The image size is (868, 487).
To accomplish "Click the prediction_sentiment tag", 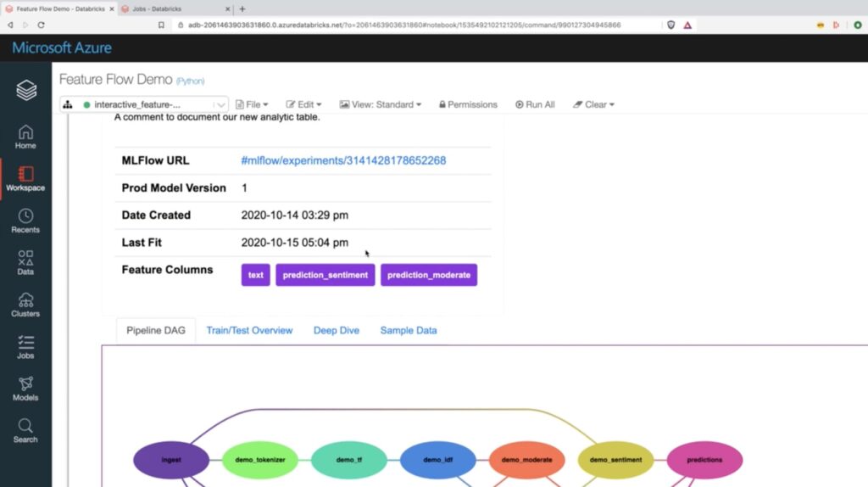I will 325,275.
